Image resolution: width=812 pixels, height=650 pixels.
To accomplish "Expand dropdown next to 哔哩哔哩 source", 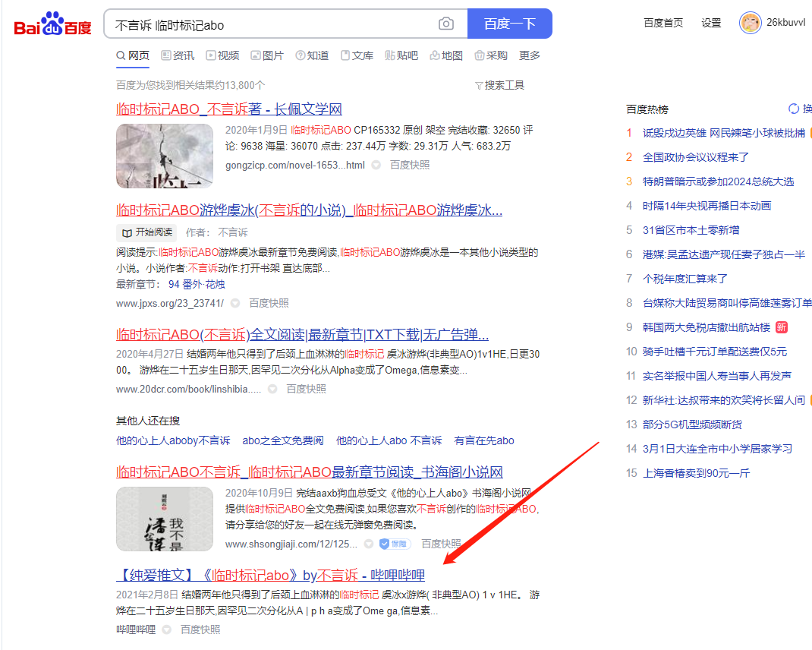I will coord(166,629).
